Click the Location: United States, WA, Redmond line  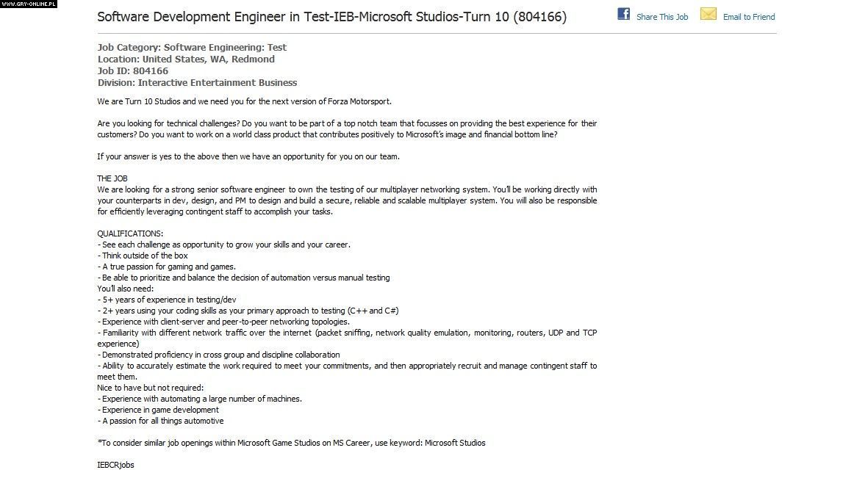click(186, 59)
